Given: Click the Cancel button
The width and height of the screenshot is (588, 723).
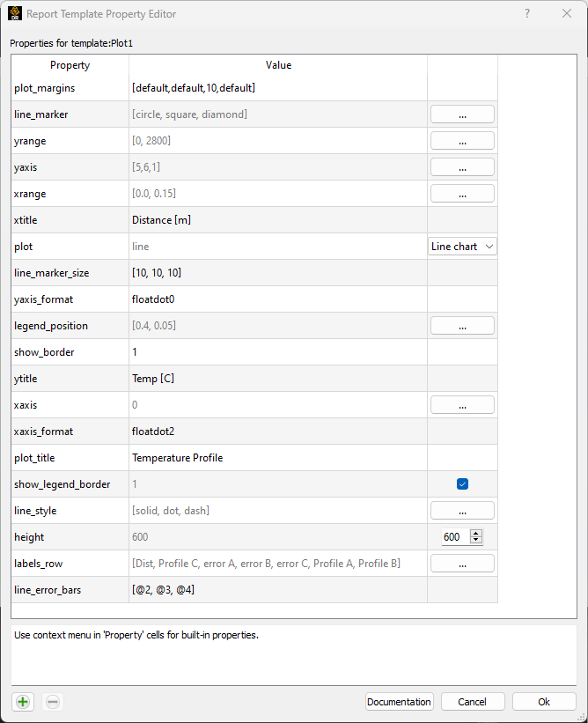Looking at the screenshot, I should click(473, 702).
